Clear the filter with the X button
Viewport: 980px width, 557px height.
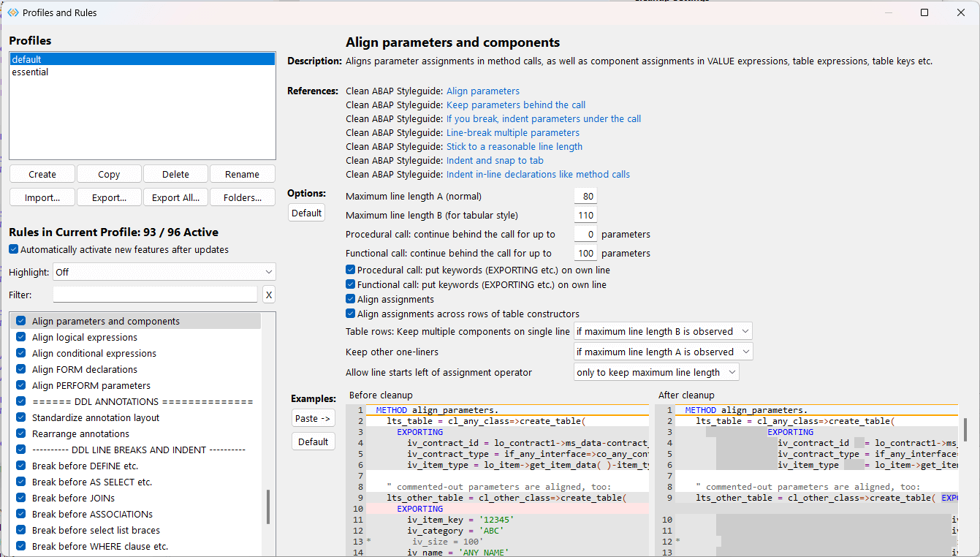pyautogui.click(x=269, y=295)
